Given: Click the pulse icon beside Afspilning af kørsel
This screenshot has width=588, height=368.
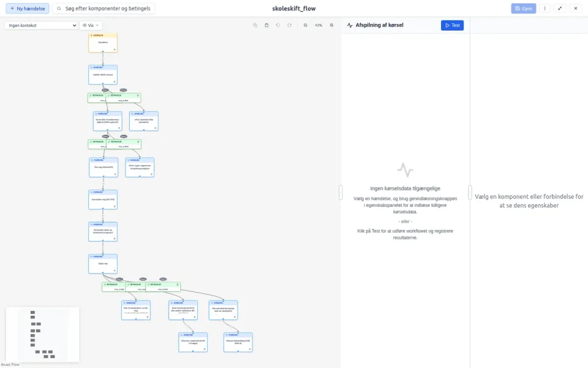Looking at the screenshot, I should (350, 25).
